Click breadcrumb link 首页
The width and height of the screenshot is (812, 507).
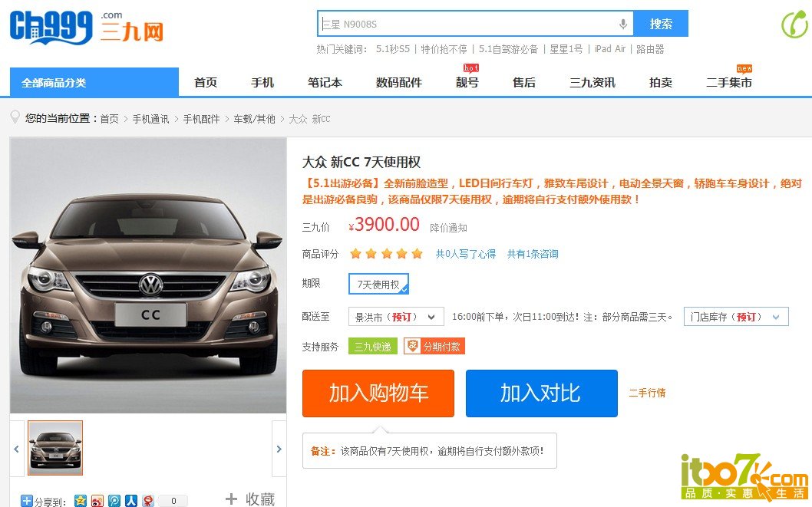(x=109, y=119)
